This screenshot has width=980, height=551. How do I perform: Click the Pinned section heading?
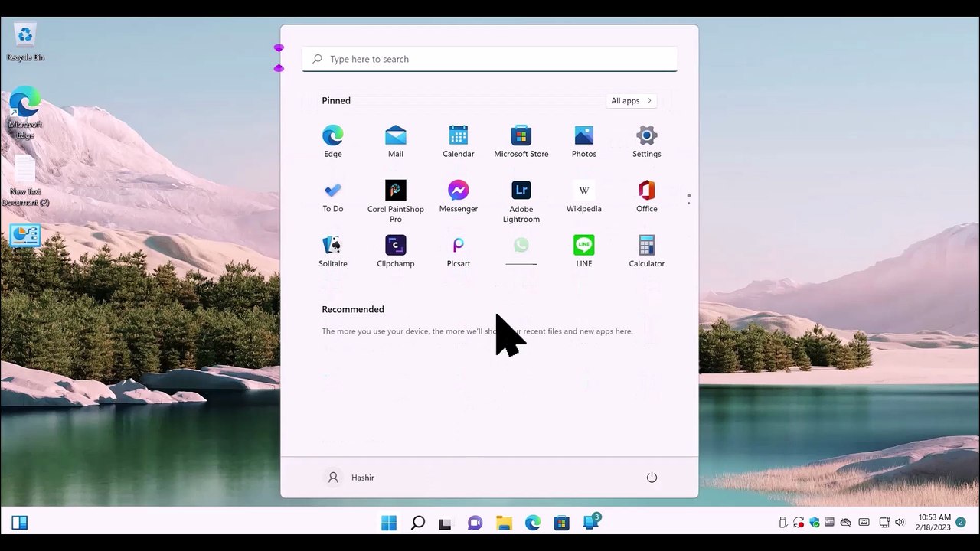point(336,101)
